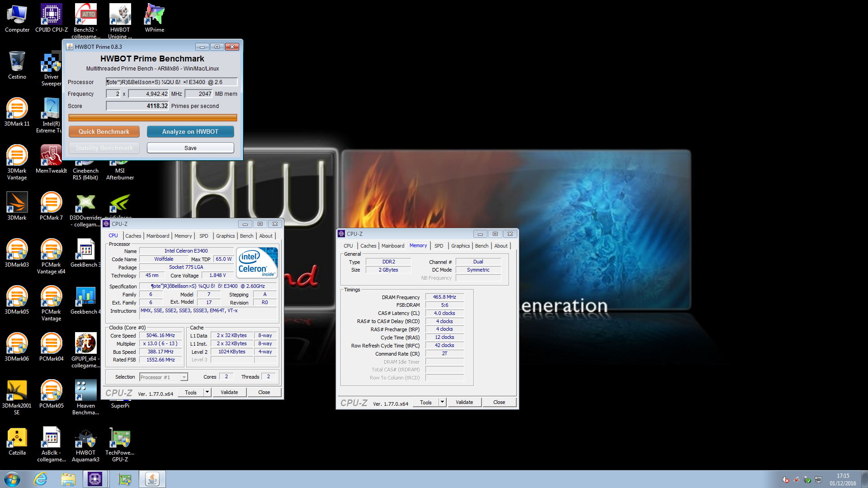Open the Computer desktop icon

click(17, 18)
